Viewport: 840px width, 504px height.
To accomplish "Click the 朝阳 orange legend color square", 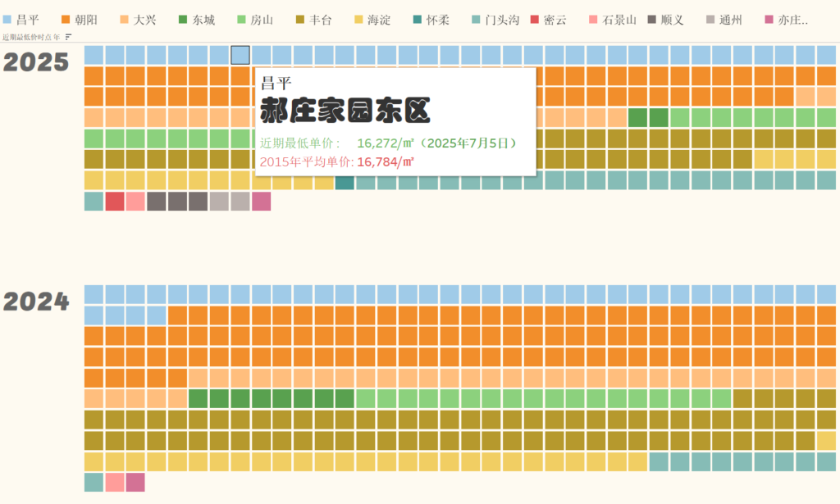I will (x=66, y=20).
